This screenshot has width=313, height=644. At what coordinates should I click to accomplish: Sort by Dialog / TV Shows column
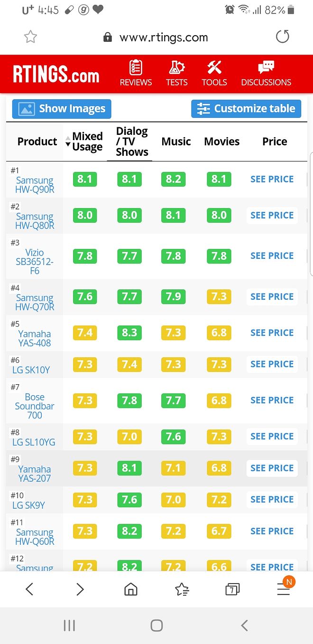click(131, 142)
